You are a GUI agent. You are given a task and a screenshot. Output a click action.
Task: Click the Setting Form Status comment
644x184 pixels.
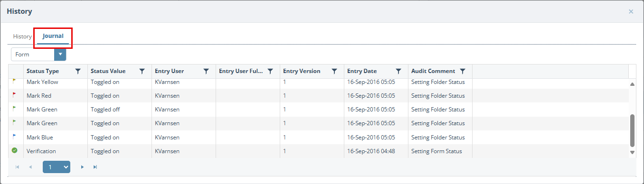[x=436, y=151]
